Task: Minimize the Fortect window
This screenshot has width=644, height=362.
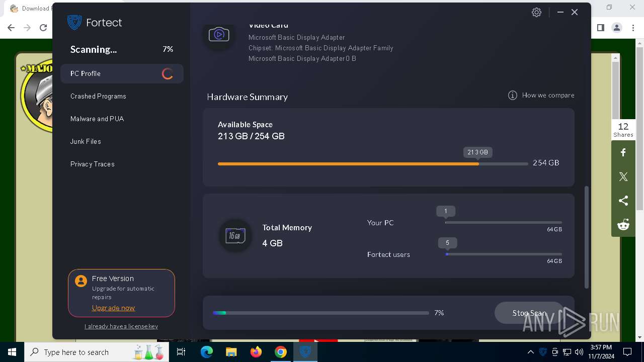Action: click(560, 12)
